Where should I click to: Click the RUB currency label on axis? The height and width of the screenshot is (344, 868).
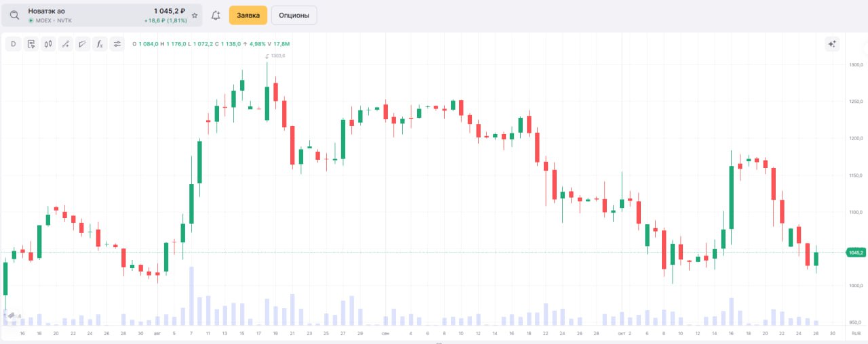855,334
